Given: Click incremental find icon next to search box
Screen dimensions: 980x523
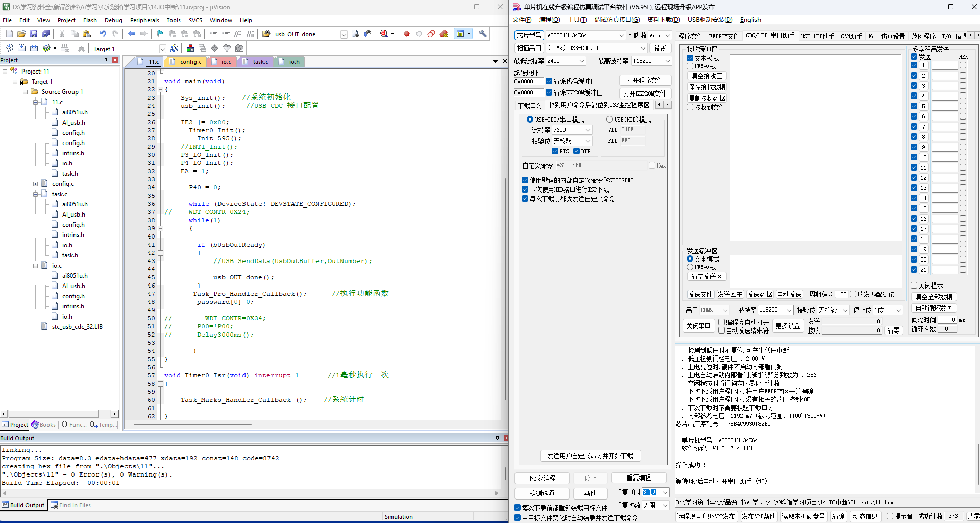Looking at the screenshot, I should [367, 34].
